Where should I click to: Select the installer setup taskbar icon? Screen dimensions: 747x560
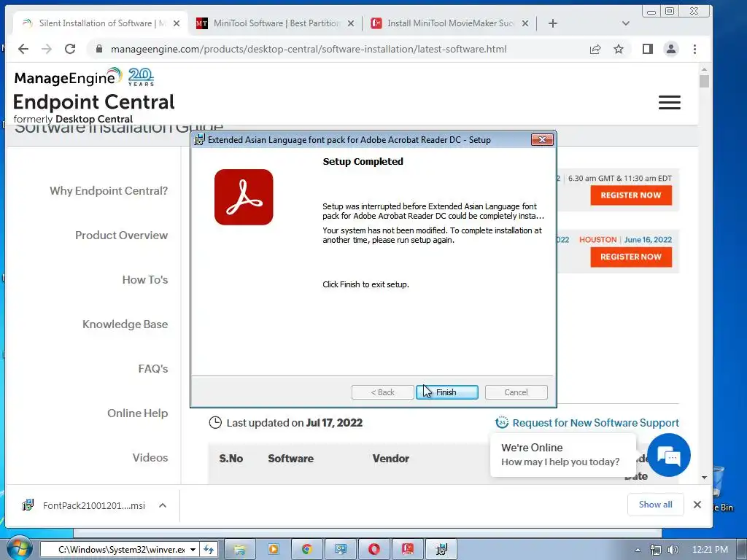[x=441, y=550]
